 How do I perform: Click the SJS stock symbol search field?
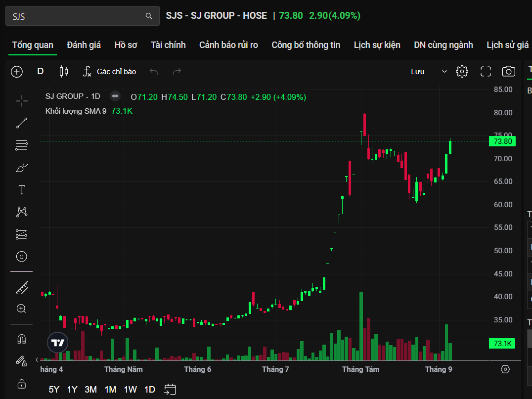tap(83, 16)
